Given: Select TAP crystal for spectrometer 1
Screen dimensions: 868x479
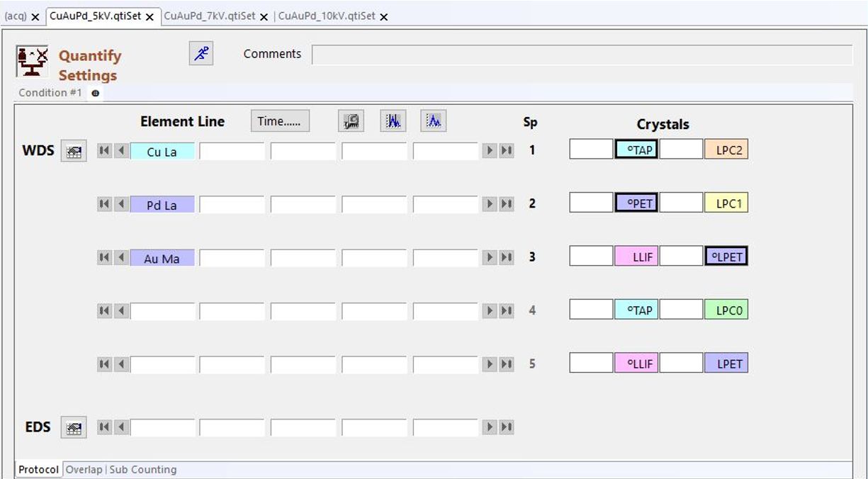Looking at the screenshot, I should [x=636, y=150].
